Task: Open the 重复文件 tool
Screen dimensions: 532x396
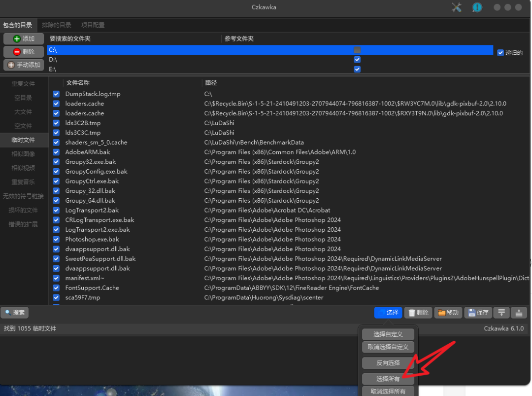Action: click(23, 83)
